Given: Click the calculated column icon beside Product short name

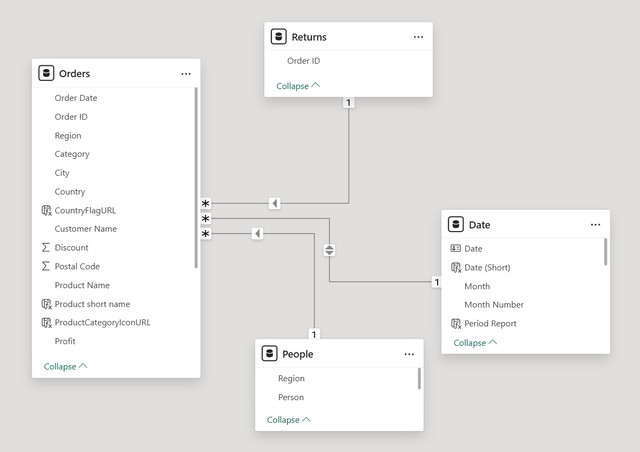Looking at the screenshot, I should tap(47, 304).
